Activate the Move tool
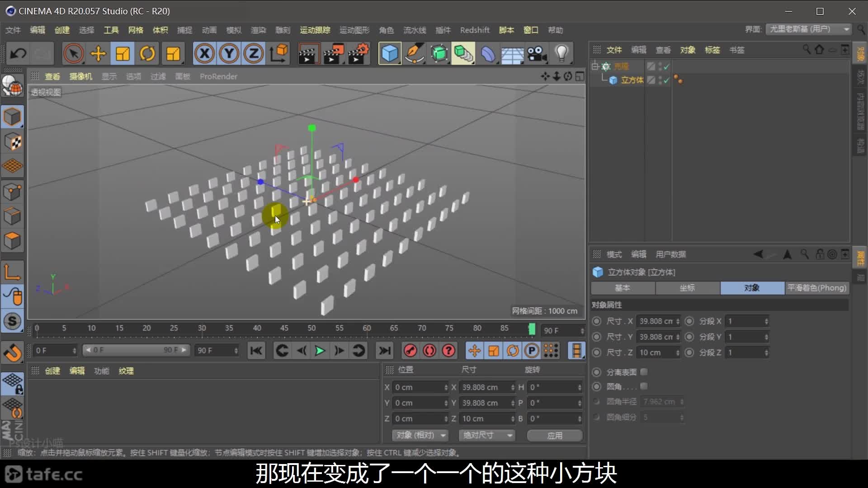The width and height of the screenshot is (868, 488). point(98,53)
